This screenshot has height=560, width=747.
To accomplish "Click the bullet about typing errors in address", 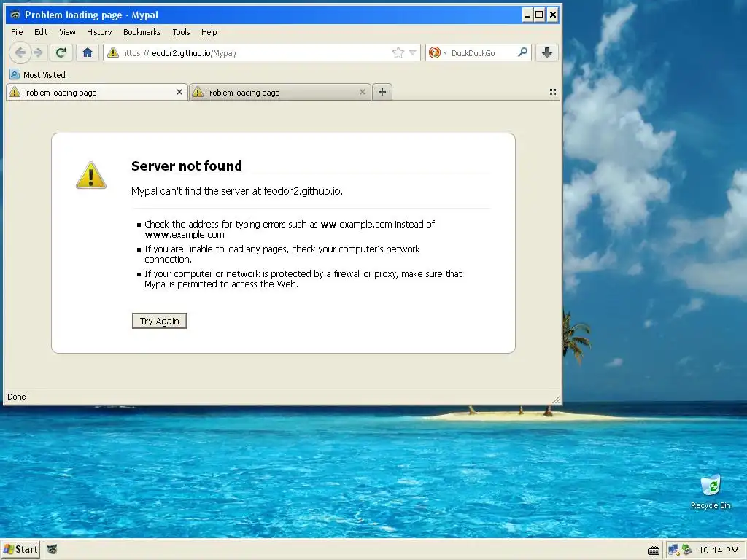I will (290, 229).
